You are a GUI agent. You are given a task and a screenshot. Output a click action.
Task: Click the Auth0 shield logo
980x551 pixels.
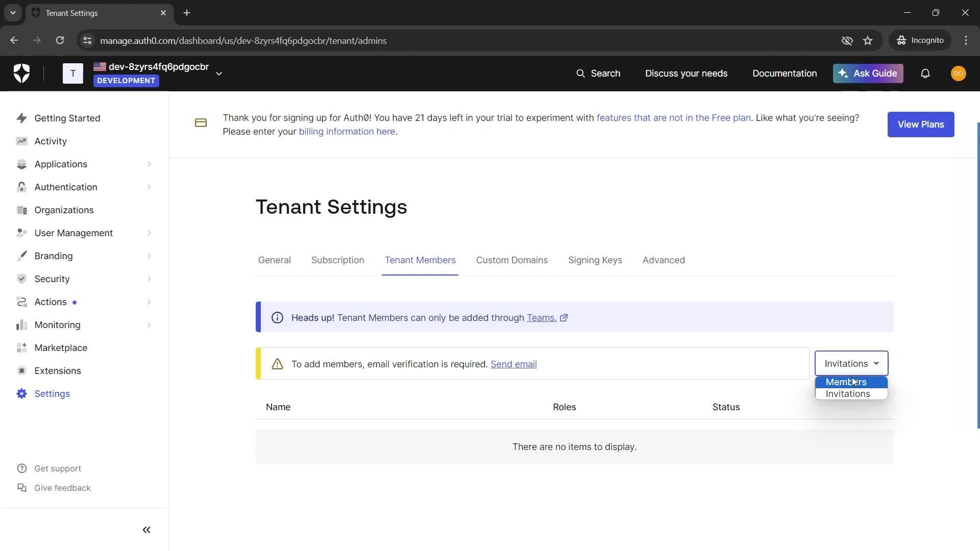click(21, 73)
